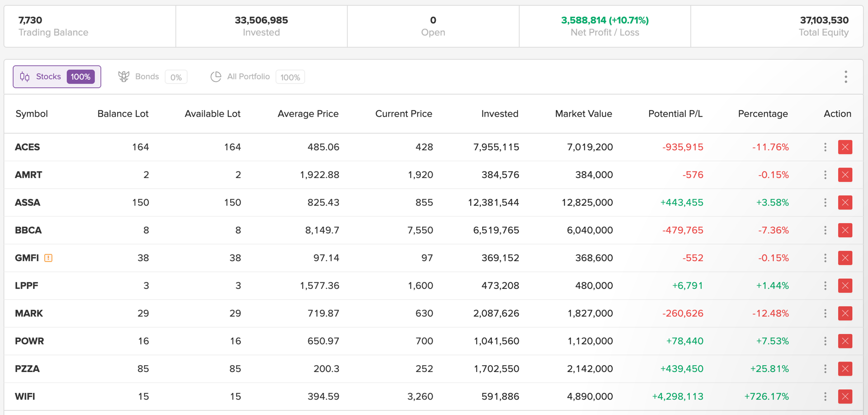Close the AMRT position with red X
This screenshot has height=415, width=868.
point(845,175)
